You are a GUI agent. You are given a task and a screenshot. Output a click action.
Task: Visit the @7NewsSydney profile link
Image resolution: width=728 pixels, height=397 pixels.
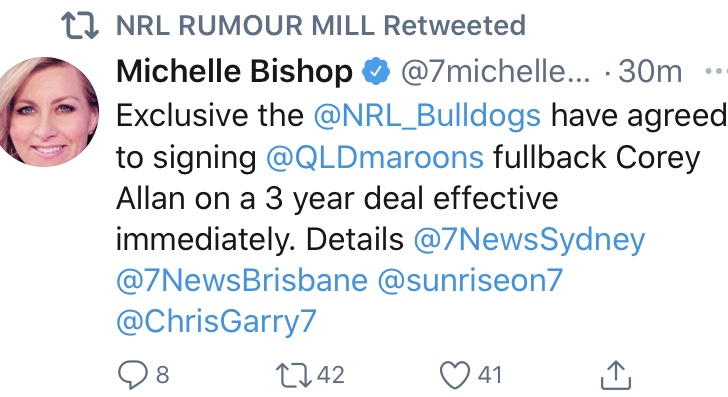[529, 240]
